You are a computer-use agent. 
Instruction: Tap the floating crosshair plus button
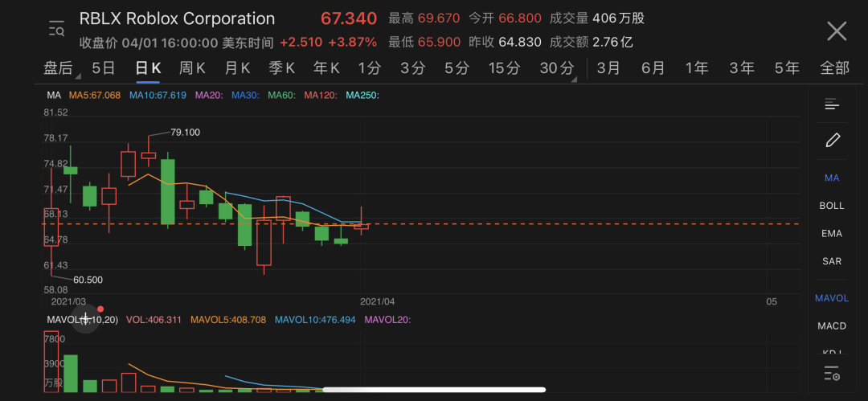click(x=86, y=318)
